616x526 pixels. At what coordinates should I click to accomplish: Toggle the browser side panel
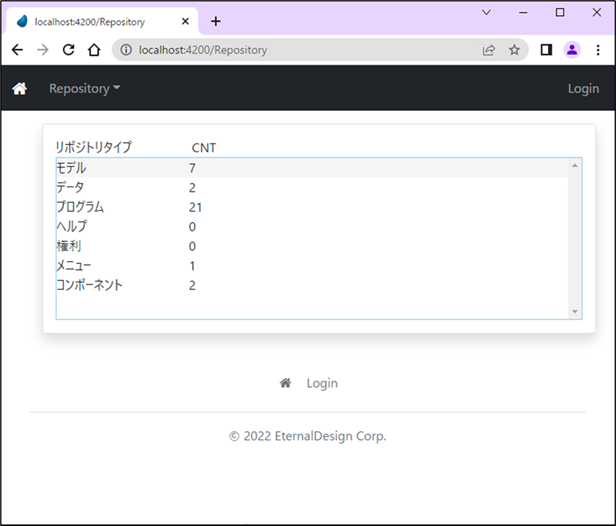click(546, 49)
